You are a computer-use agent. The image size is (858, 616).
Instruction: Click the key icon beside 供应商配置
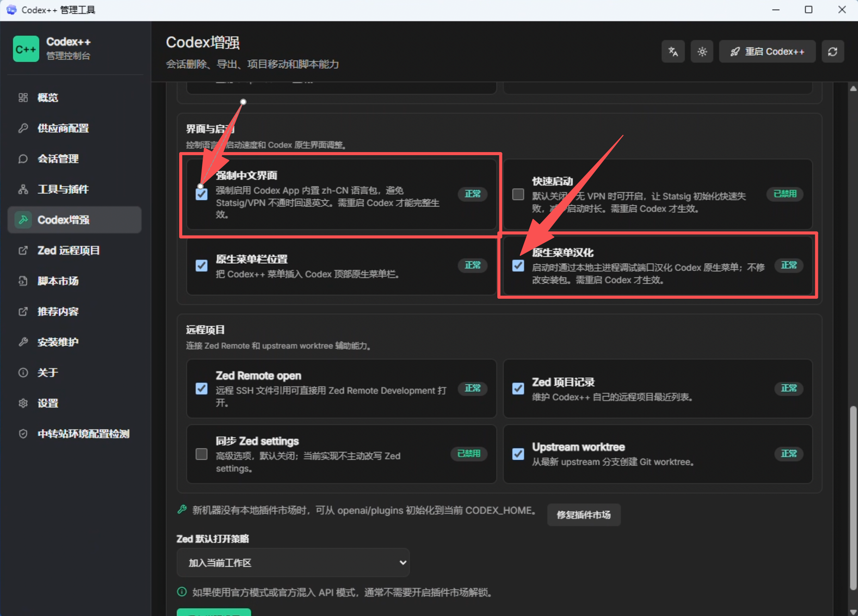coord(23,128)
